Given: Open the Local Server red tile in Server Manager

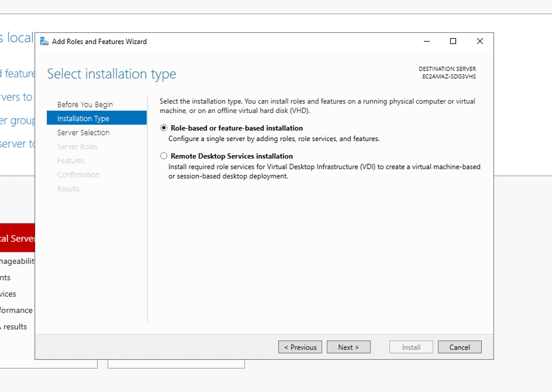Looking at the screenshot, I should (x=17, y=238).
